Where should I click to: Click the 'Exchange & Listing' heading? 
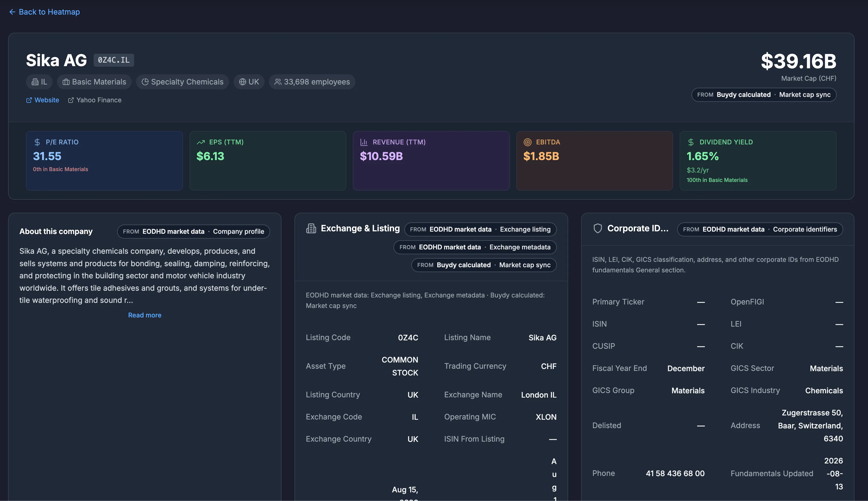coord(360,228)
